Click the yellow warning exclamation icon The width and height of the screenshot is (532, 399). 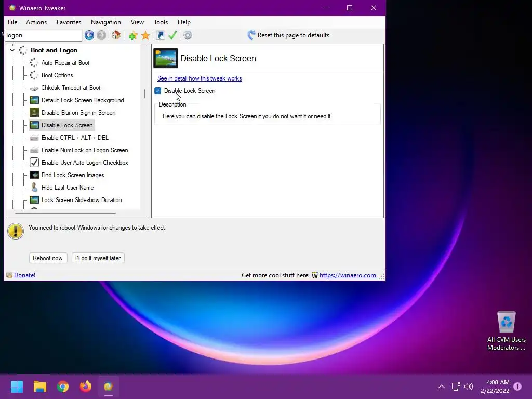[x=16, y=231]
